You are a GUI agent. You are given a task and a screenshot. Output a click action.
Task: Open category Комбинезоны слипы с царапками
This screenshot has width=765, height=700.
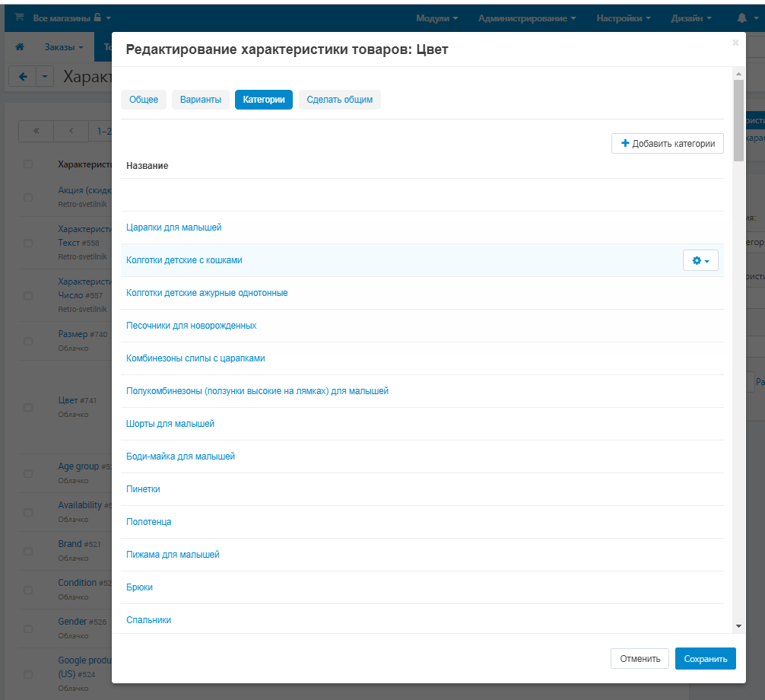[195, 358]
